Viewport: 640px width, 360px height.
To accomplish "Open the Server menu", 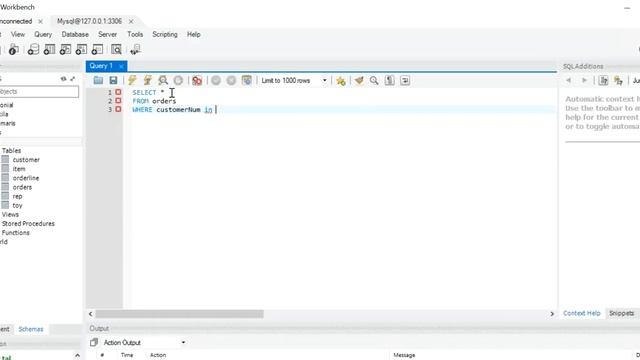I will (107, 34).
